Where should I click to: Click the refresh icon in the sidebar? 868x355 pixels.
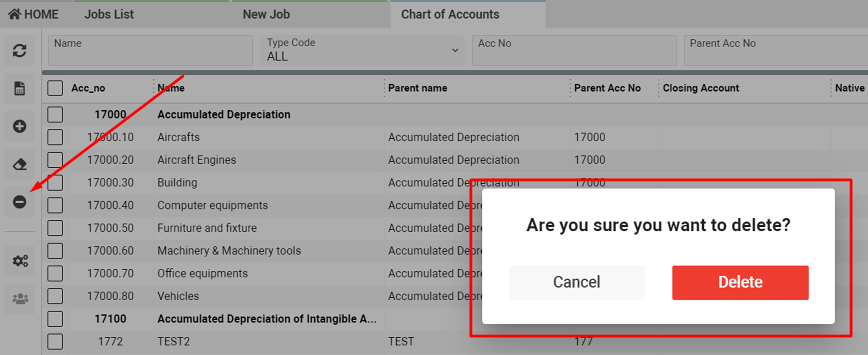19,51
